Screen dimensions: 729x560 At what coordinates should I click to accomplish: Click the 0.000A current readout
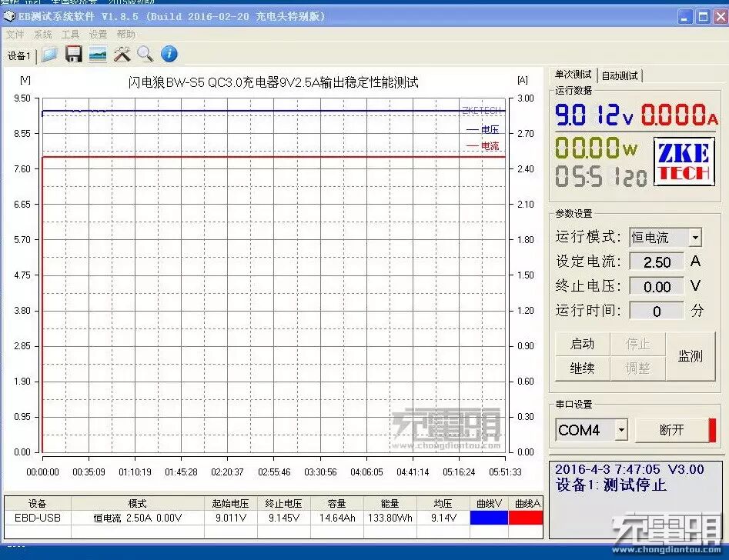click(680, 115)
